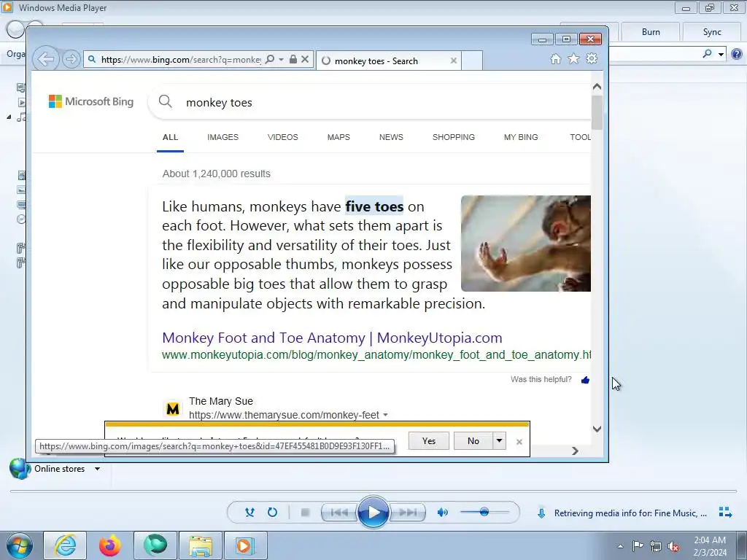Click the page scroll down arrow

pos(597,429)
